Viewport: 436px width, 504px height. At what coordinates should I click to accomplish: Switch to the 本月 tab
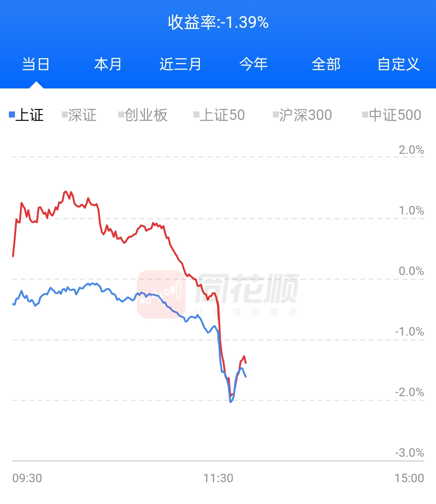coord(108,64)
